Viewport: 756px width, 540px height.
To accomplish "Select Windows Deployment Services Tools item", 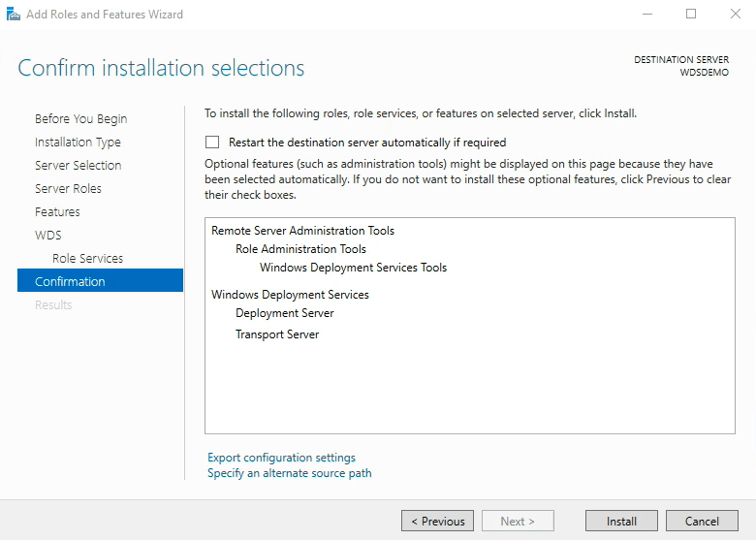I will pyautogui.click(x=353, y=268).
